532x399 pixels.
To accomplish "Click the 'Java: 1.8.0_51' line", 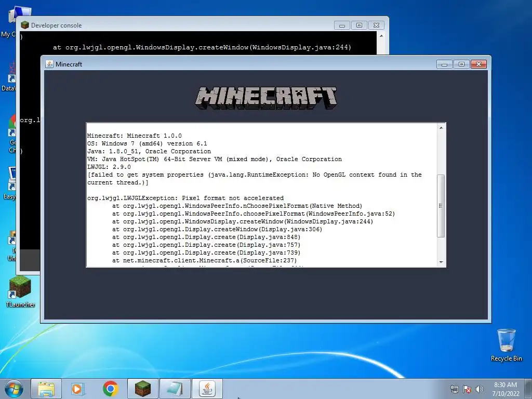I will click(149, 151).
